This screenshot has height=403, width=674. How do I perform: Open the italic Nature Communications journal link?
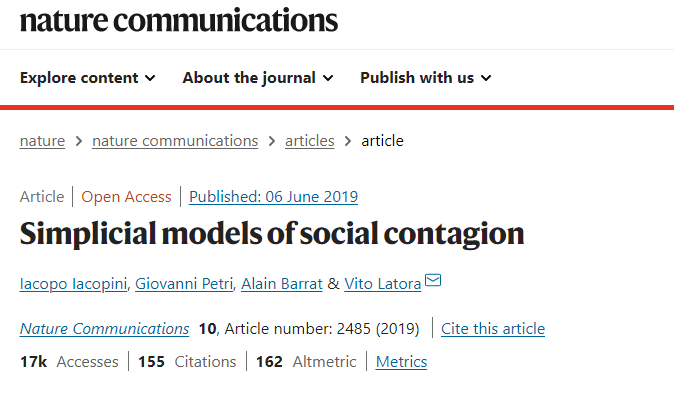coord(104,328)
